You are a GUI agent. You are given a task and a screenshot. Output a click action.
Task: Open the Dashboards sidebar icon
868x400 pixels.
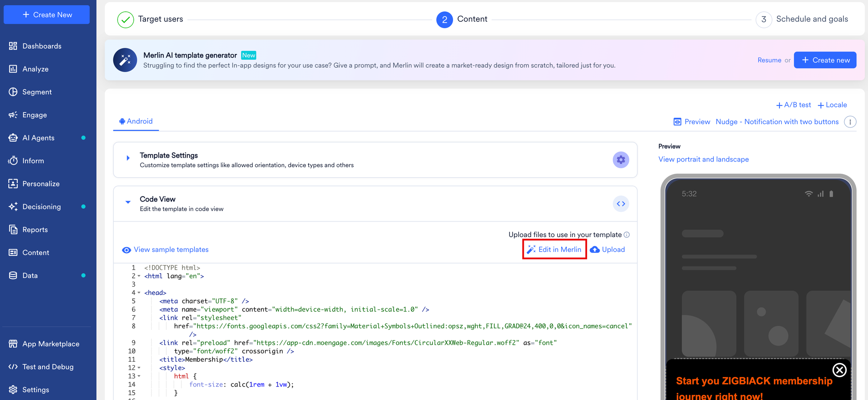pyautogui.click(x=13, y=46)
